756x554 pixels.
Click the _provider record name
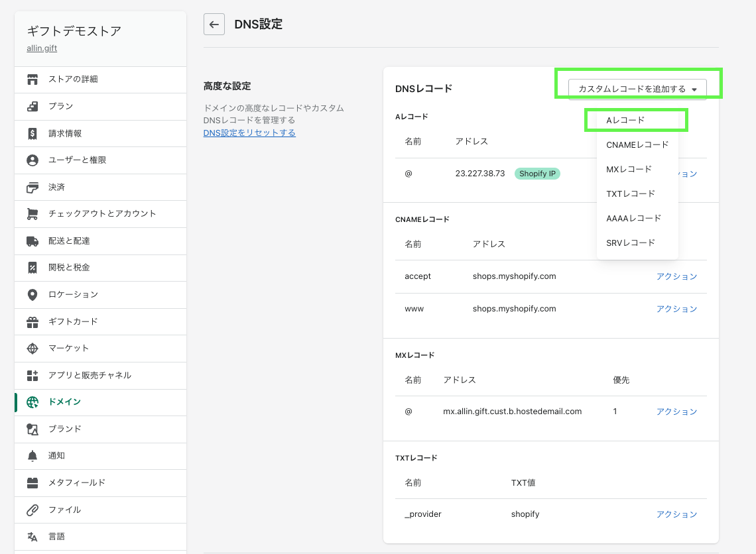tap(423, 514)
